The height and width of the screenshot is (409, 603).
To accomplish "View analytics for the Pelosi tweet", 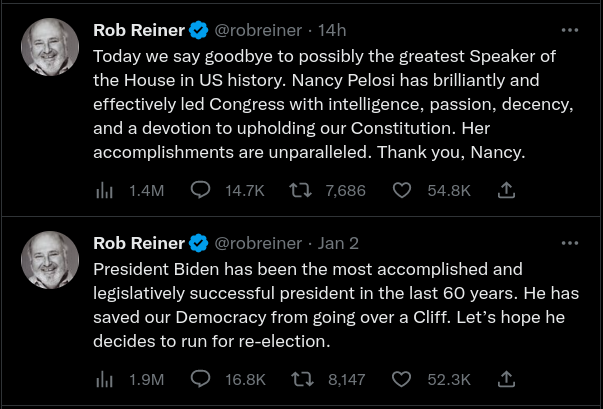I will [x=103, y=190].
